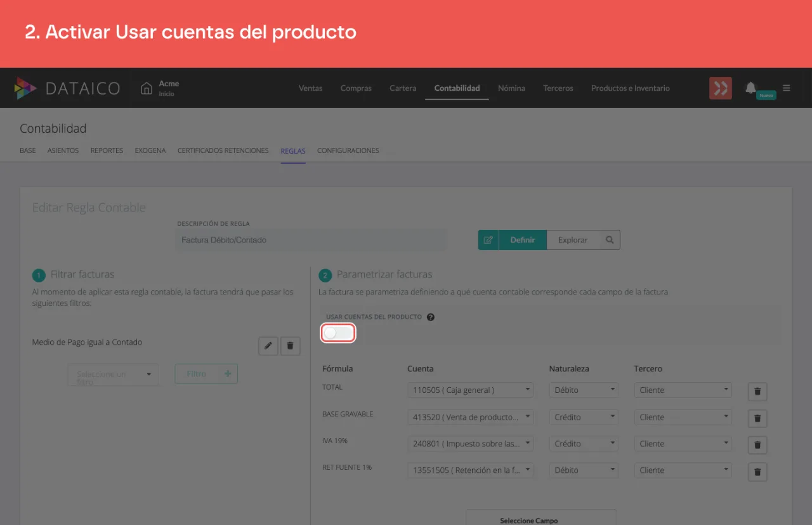Go to the Compras menu

(x=356, y=88)
